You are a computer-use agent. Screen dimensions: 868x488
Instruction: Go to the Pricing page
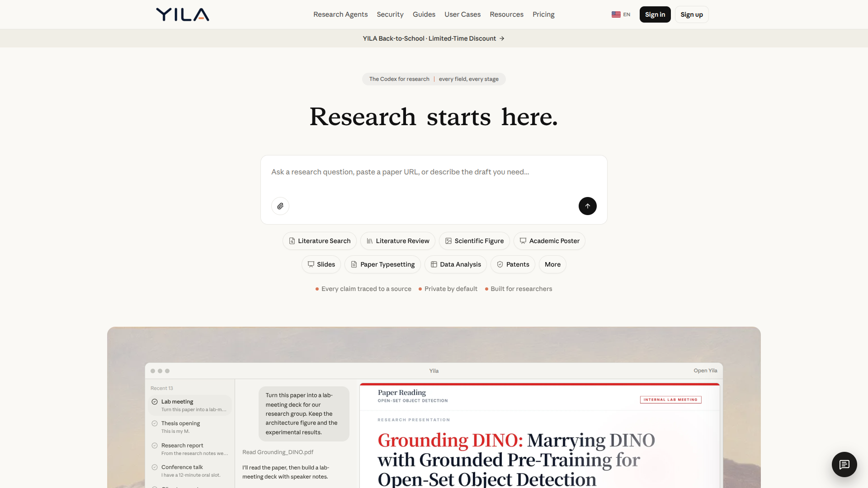coord(543,14)
